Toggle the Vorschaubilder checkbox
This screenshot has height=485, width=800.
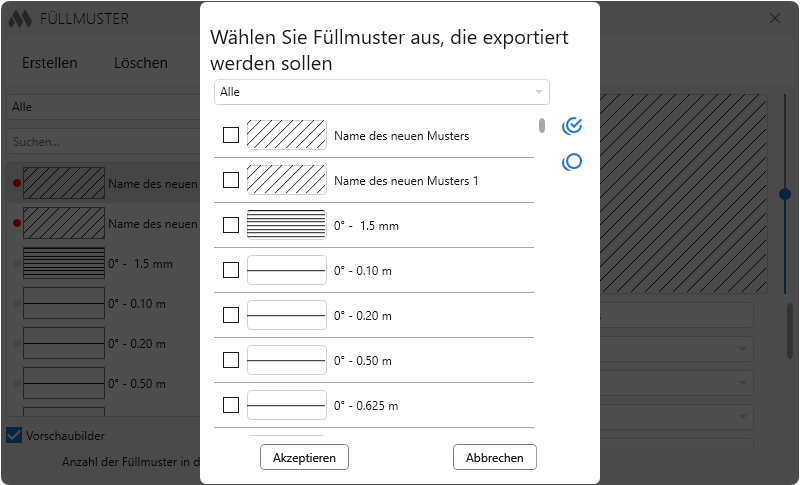pos(14,435)
